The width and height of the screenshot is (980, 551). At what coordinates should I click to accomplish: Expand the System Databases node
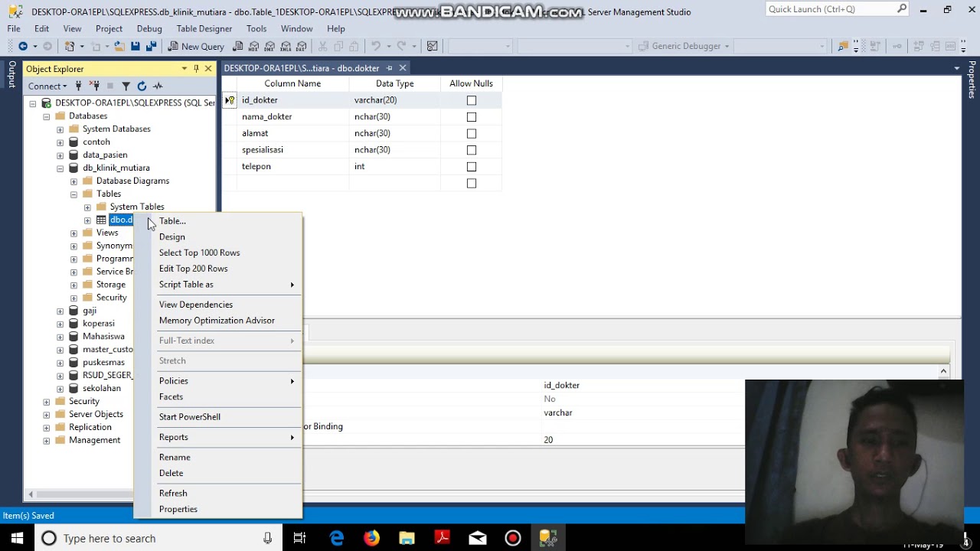(x=60, y=129)
